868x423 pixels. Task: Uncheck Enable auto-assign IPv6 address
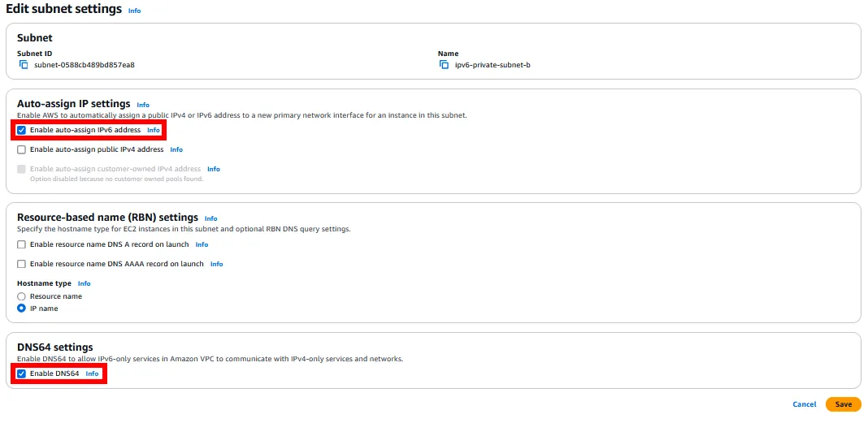pyautogui.click(x=22, y=130)
